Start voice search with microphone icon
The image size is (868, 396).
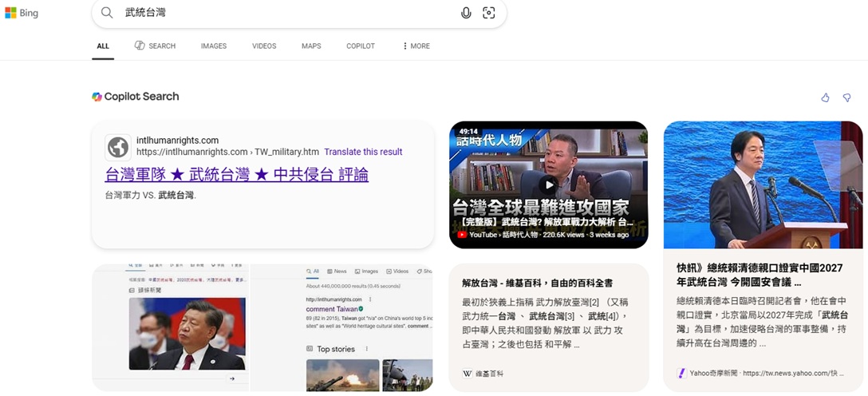coord(466,13)
